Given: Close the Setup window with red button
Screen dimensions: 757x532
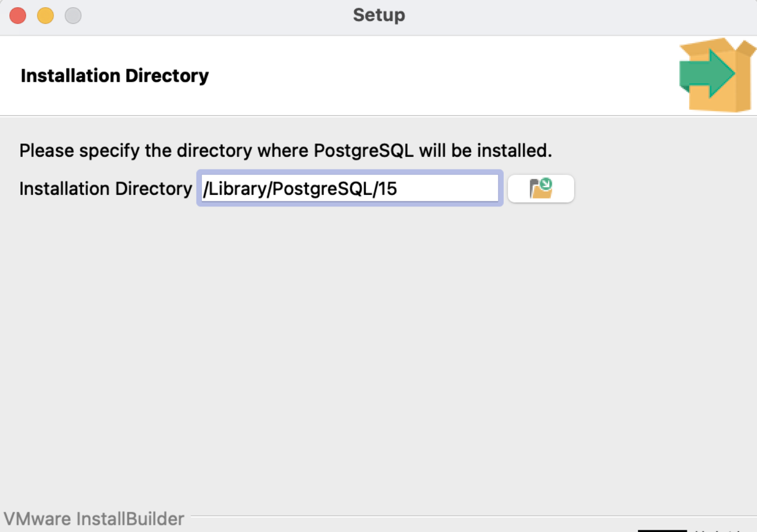Looking at the screenshot, I should pos(18,15).
